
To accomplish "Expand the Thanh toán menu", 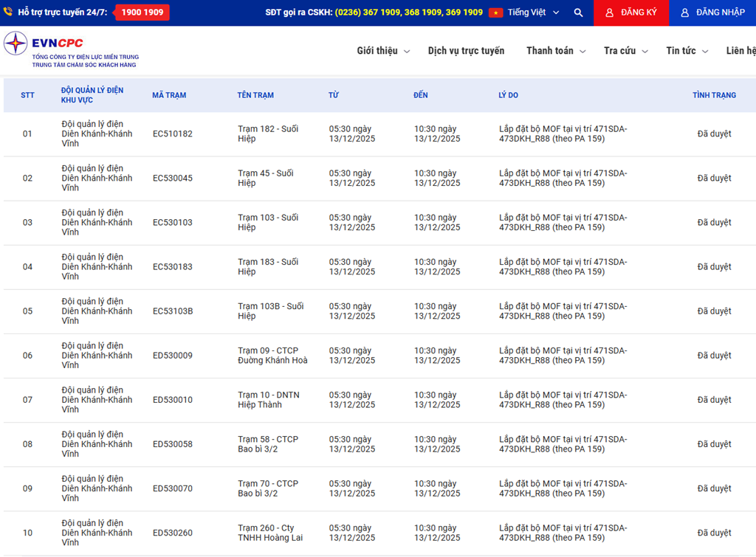I will 556,51.
